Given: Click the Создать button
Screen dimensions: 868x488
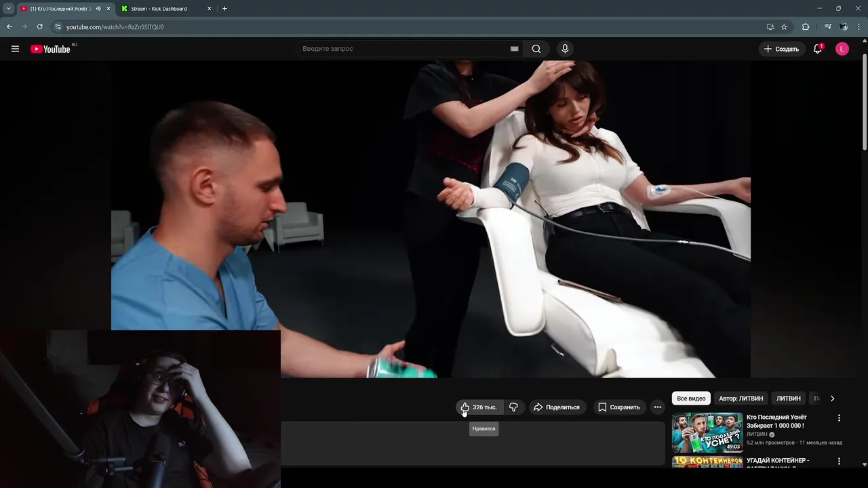Looking at the screenshot, I should (x=781, y=49).
